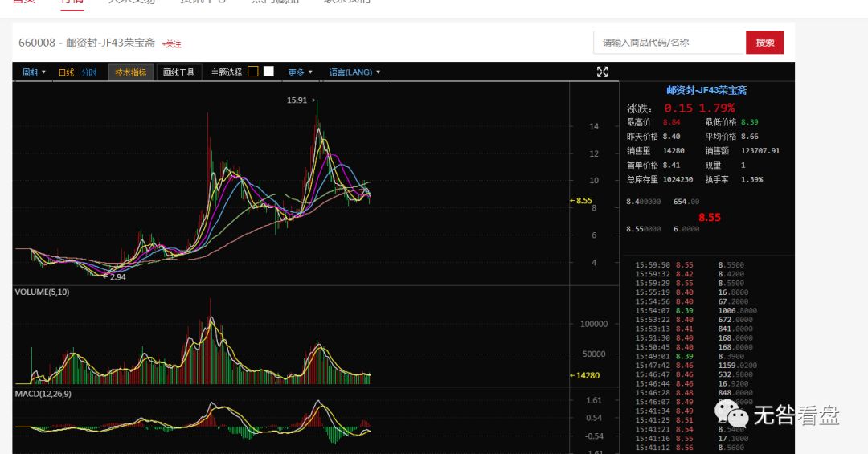Focus the product code search field
Screen dimensions: 868x454
669,42
